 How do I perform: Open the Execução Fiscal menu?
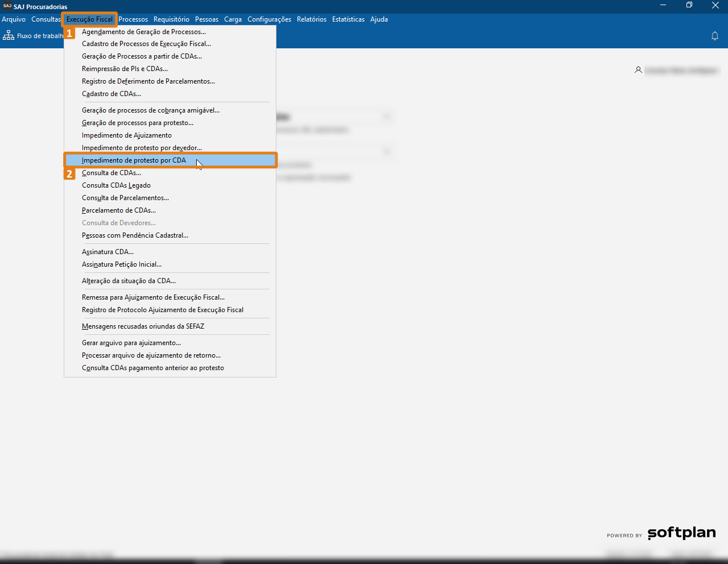tap(89, 19)
